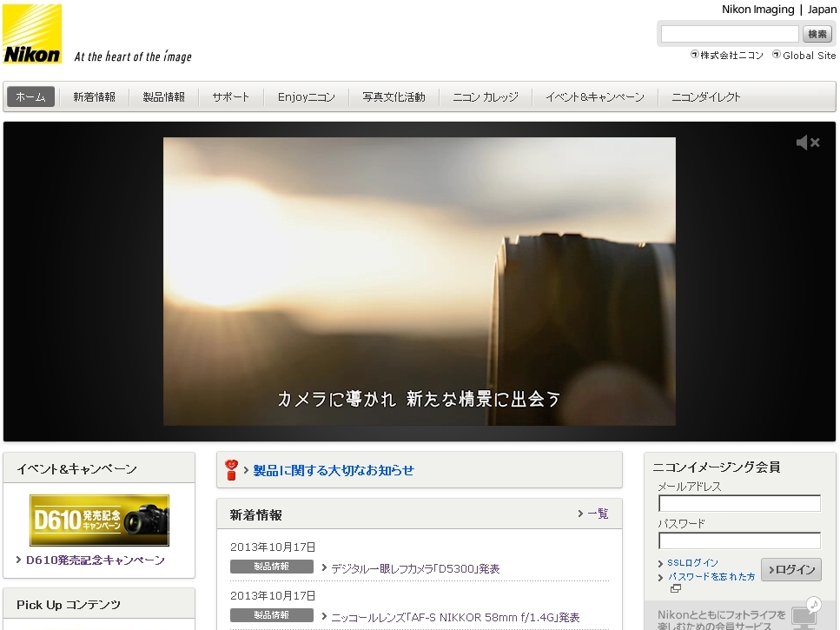Click the music-note speech bubble icon bottom right
This screenshot has width=840, height=630.
click(813, 606)
